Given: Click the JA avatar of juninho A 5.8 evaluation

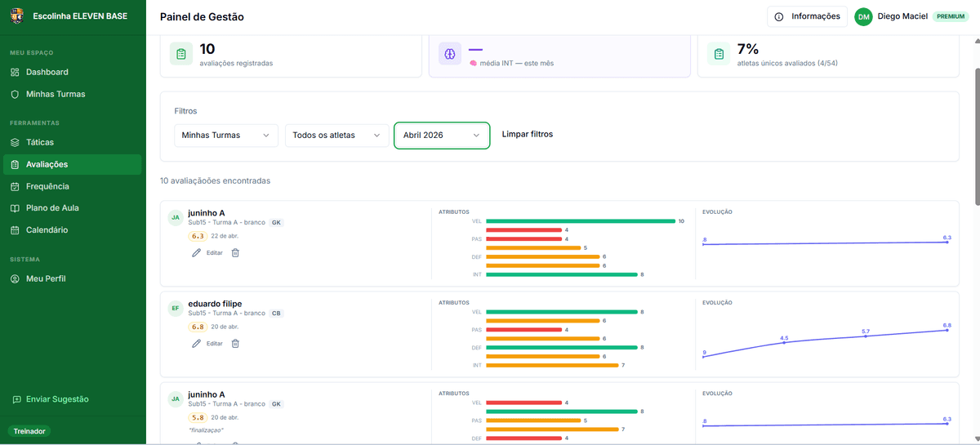Looking at the screenshot, I should point(175,399).
